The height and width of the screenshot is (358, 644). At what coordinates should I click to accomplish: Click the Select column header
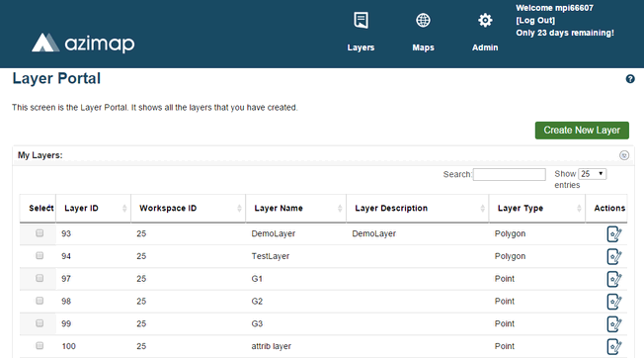click(x=38, y=209)
